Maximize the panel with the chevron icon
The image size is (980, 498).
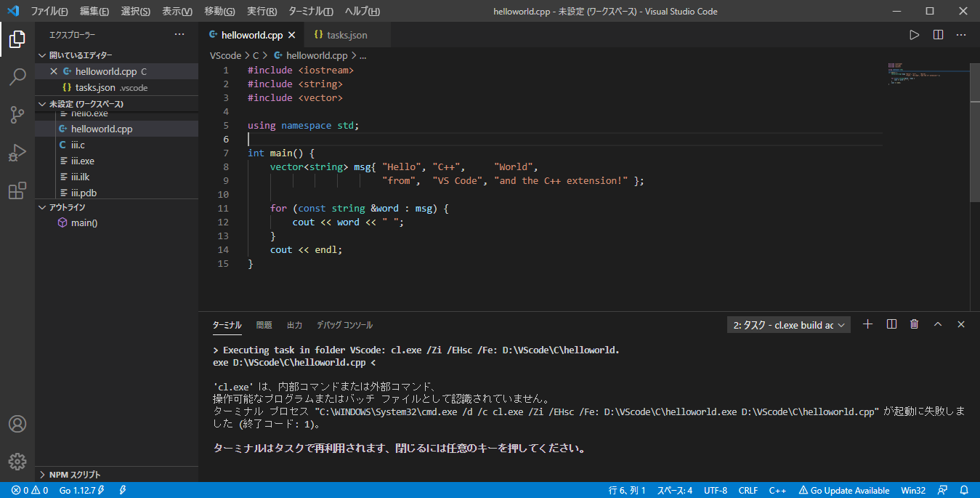pyautogui.click(x=937, y=324)
